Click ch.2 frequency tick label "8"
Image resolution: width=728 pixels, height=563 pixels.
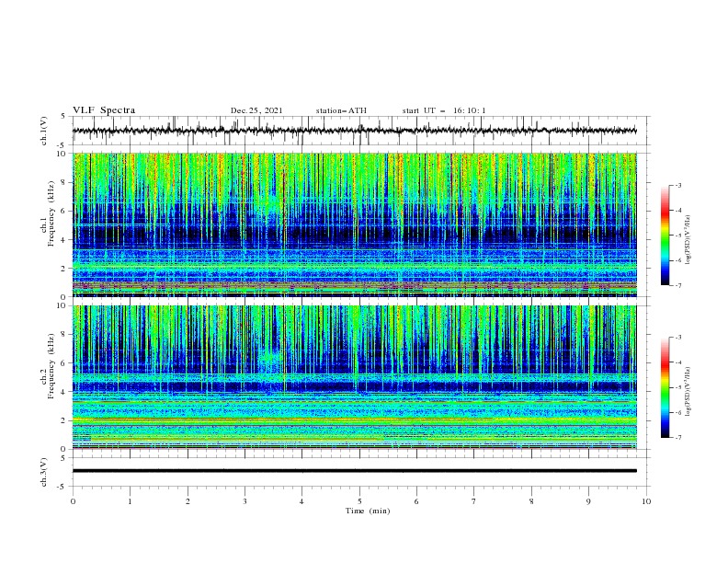tap(64, 335)
